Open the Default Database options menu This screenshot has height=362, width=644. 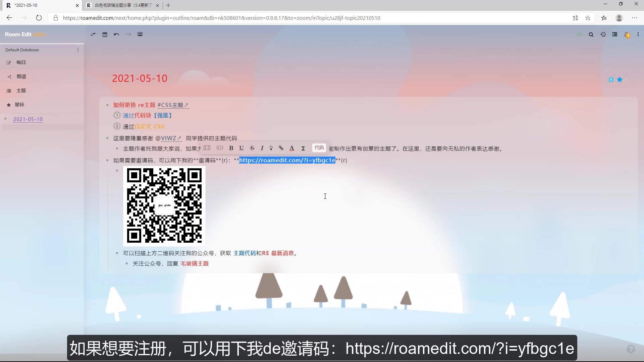(78, 50)
